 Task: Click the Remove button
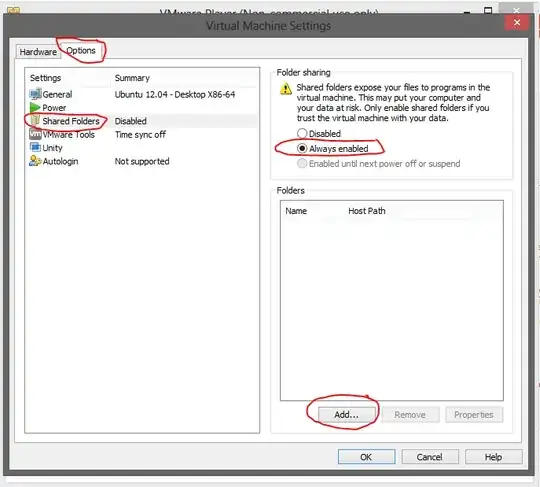410,415
